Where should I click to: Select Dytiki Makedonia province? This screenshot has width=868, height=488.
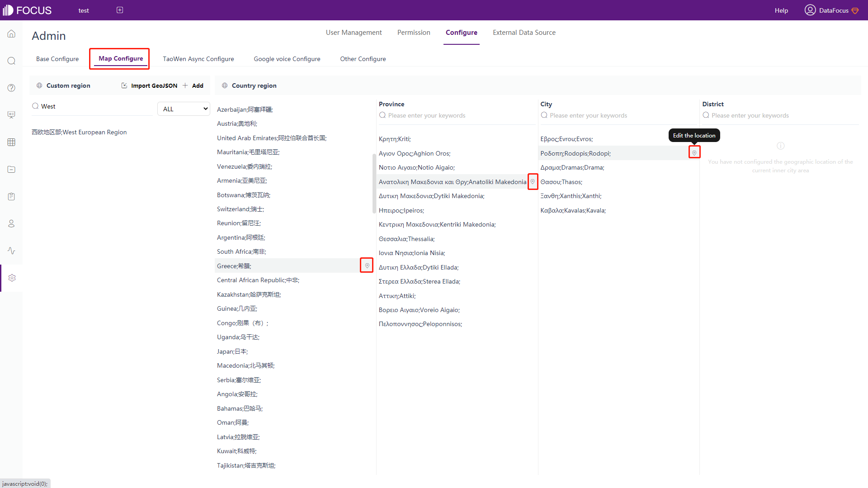[431, 196]
